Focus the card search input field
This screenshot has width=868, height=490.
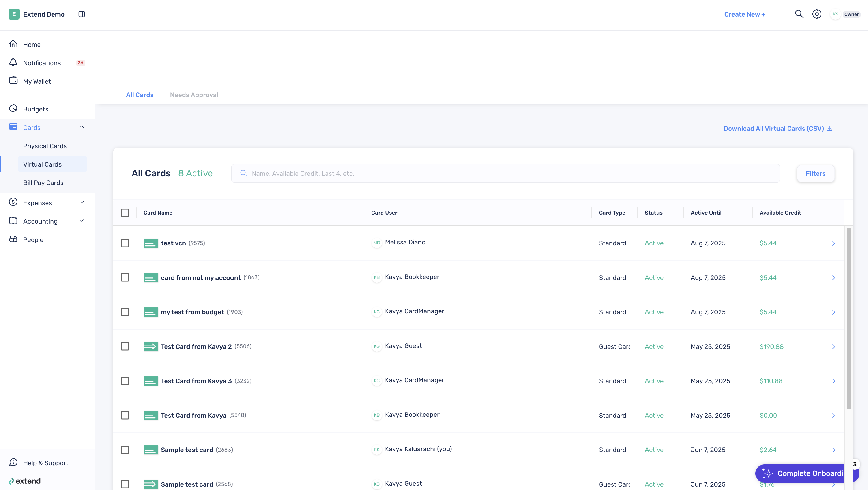[x=505, y=174]
